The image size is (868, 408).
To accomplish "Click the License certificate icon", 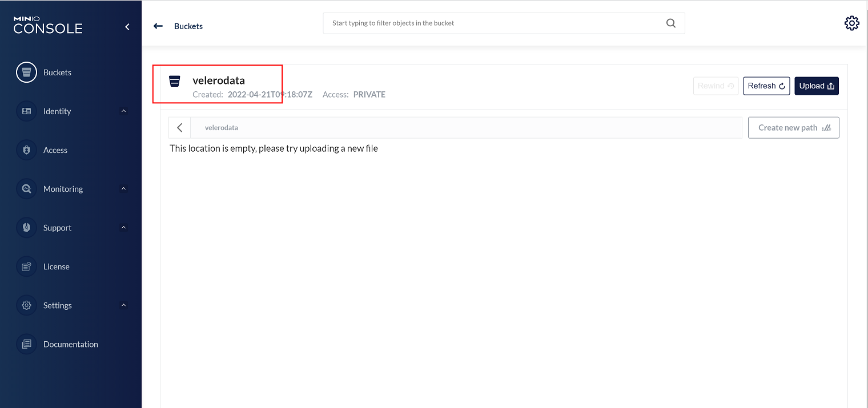I will point(26,266).
